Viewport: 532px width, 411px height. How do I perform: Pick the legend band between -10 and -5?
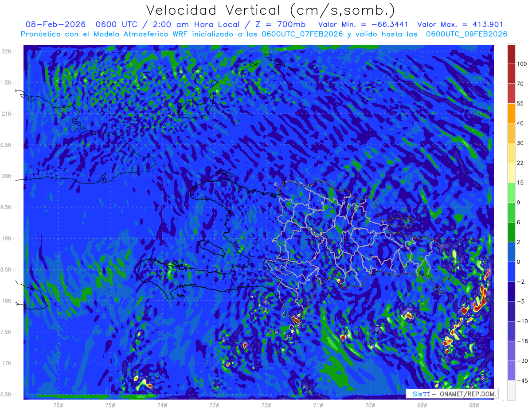511,311
